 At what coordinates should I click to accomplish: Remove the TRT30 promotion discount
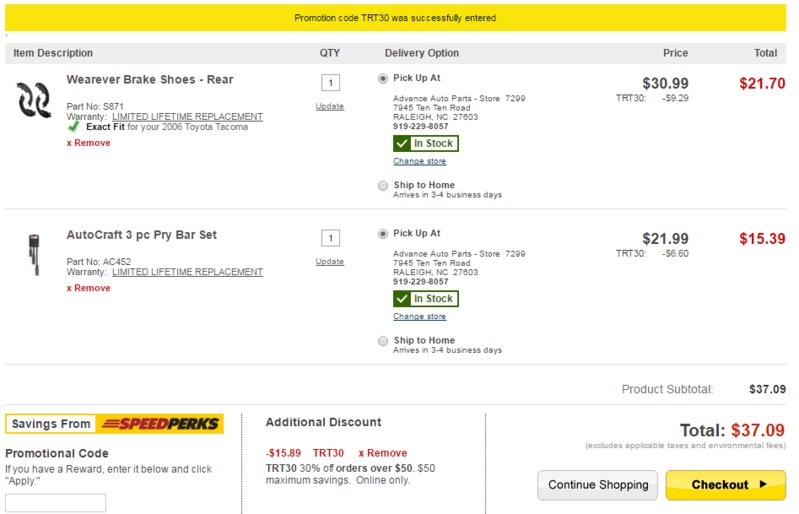tap(383, 453)
